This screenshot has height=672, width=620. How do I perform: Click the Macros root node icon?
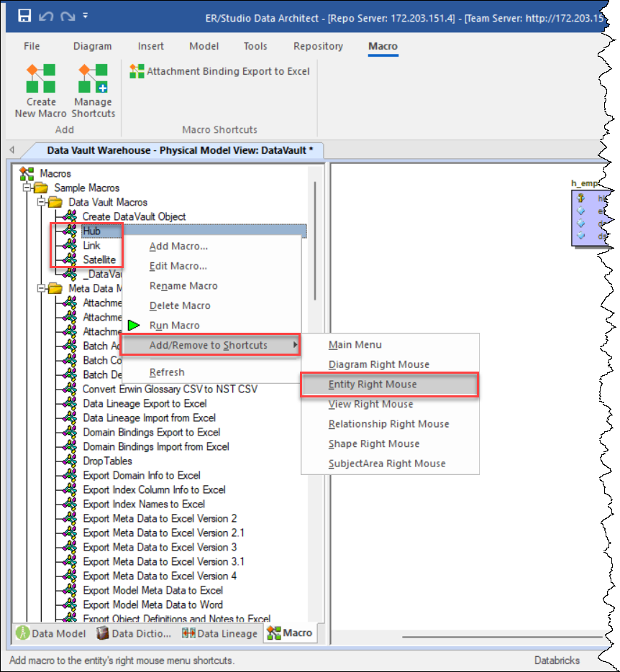[27, 174]
